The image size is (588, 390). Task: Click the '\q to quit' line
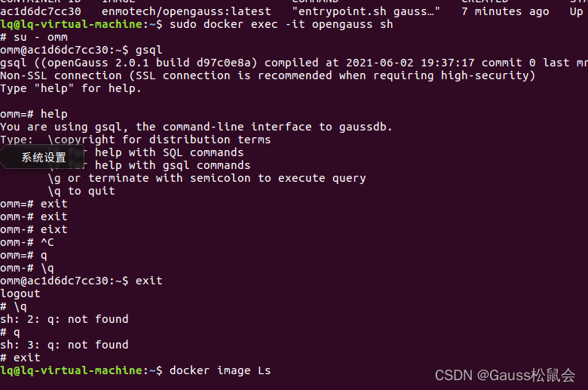coord(81,191)
